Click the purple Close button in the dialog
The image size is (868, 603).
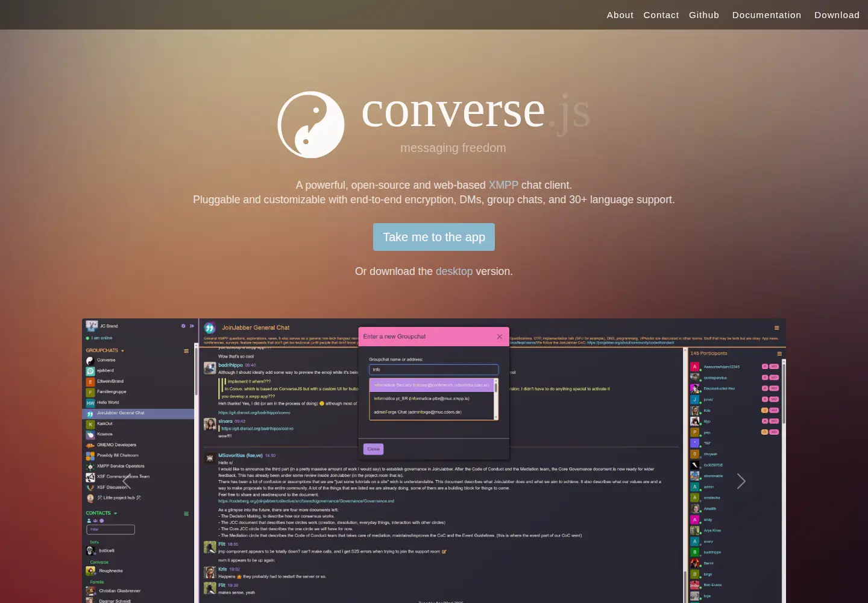click(373, 449)
